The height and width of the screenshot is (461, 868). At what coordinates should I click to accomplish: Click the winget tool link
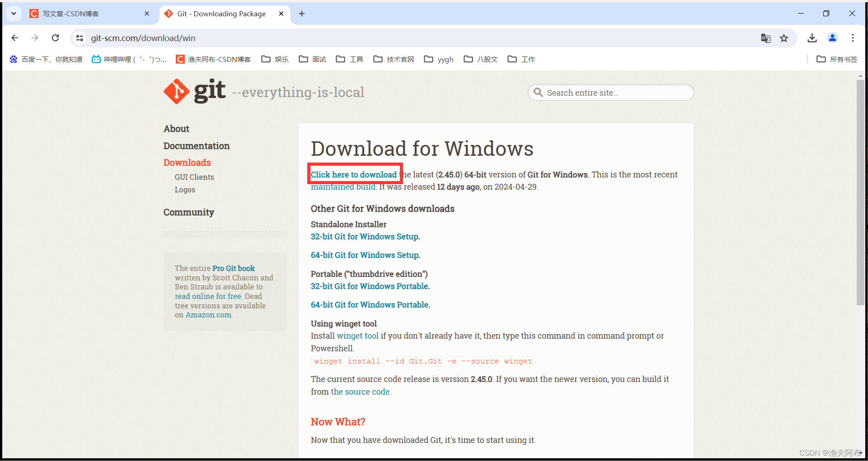358,336
